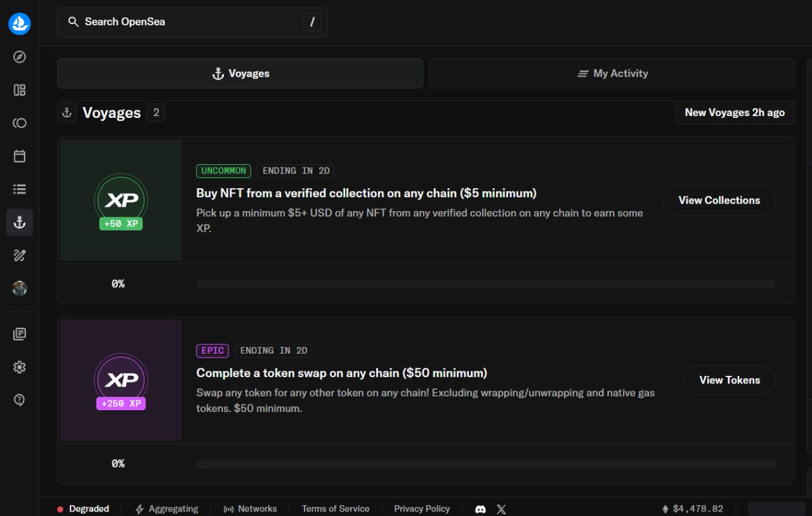
Task: Click the anchor icon beside Voyages heading
Action: coord(67,113)
